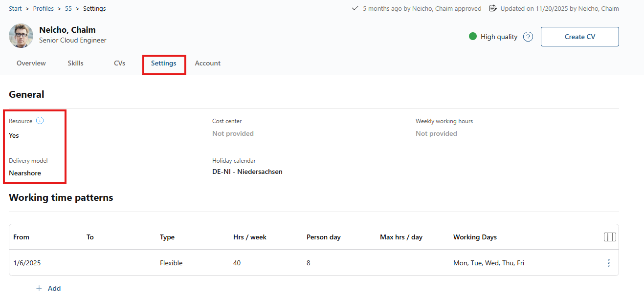Click the Senior Cloud Engineer title
Image resolution: width=644 pixels, height=299 pixels.
73,41
